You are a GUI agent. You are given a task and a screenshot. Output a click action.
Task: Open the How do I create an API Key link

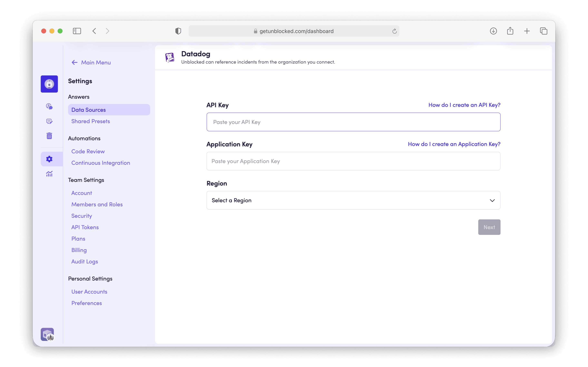pos(464,105)
